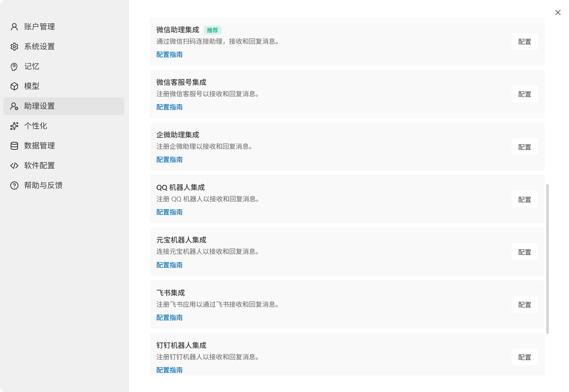Click 配置 for QQ 机器人集成
This screenshot has width=569, height=392.
pos(525,199)
